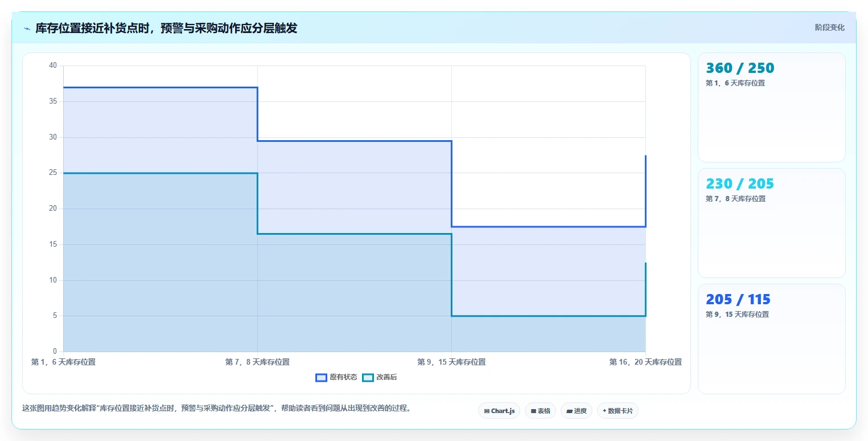
Task: Click the caption under 360 / 250
Action: tap(735, 83)
